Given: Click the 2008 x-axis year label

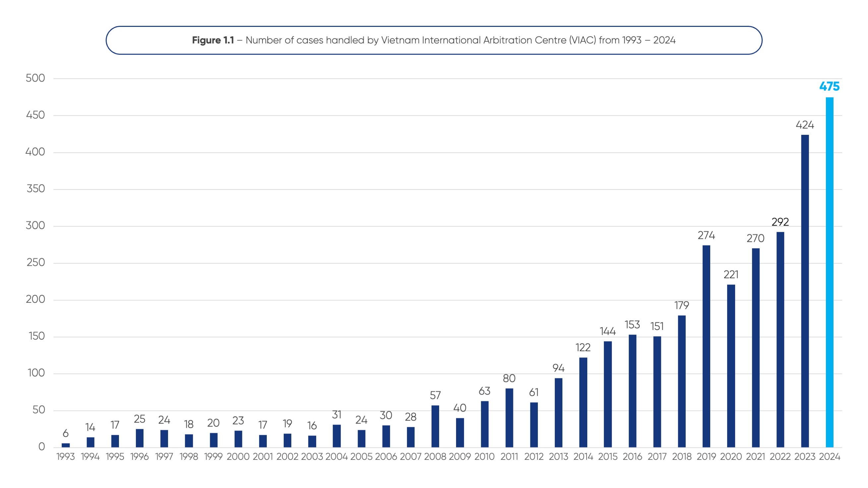Looking at the screenshot, I should [435, 457].
